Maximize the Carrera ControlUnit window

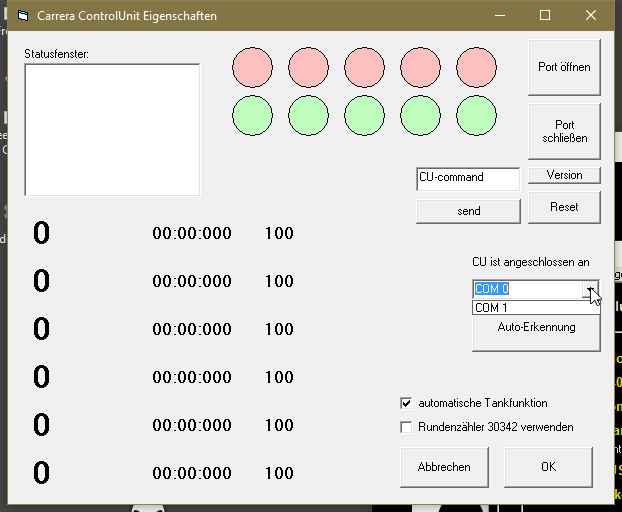click(545, 15)
